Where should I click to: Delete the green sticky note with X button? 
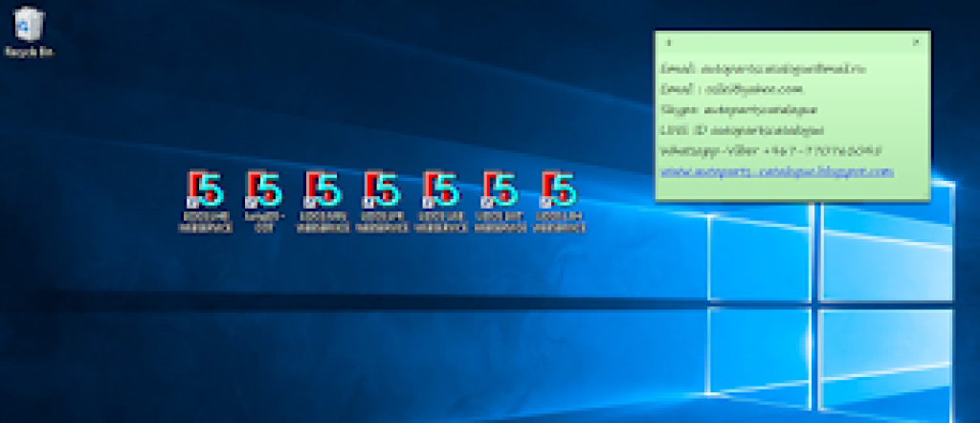coord(916,42)
